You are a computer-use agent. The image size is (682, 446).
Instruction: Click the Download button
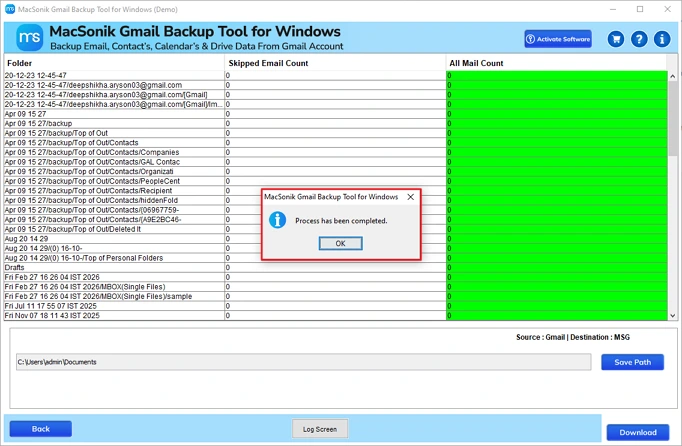pyautogui.click(x=638, y=433)
